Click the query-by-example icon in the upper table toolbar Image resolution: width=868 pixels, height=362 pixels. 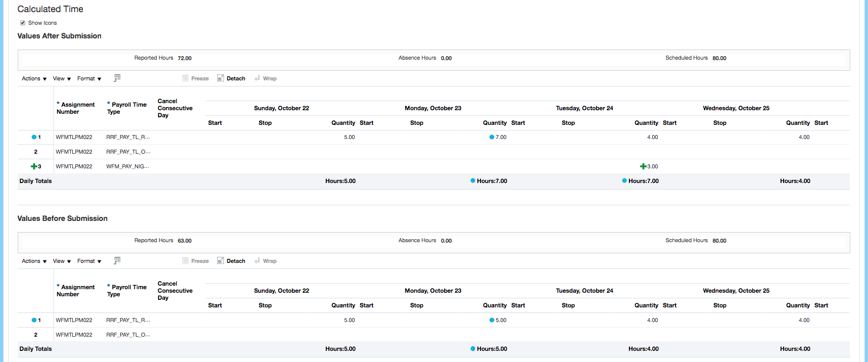(x=117, y=78)
